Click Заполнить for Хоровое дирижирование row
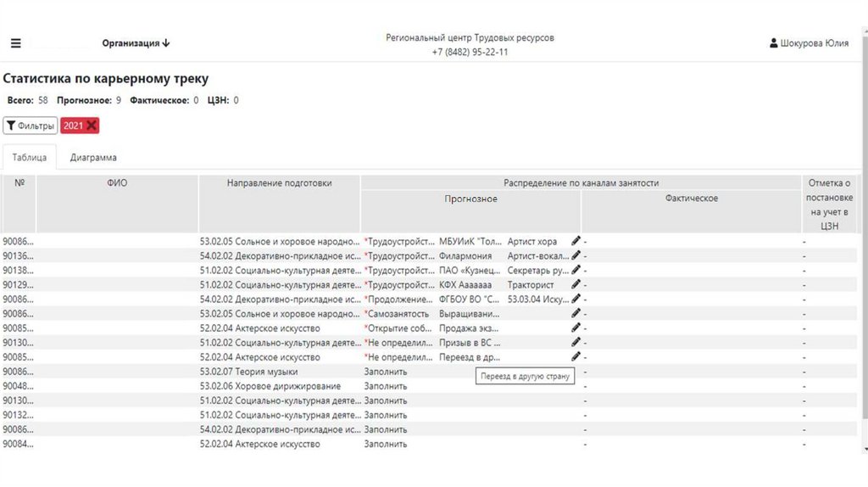The width and height of the screenshot is (868, 487). [386, 386]
